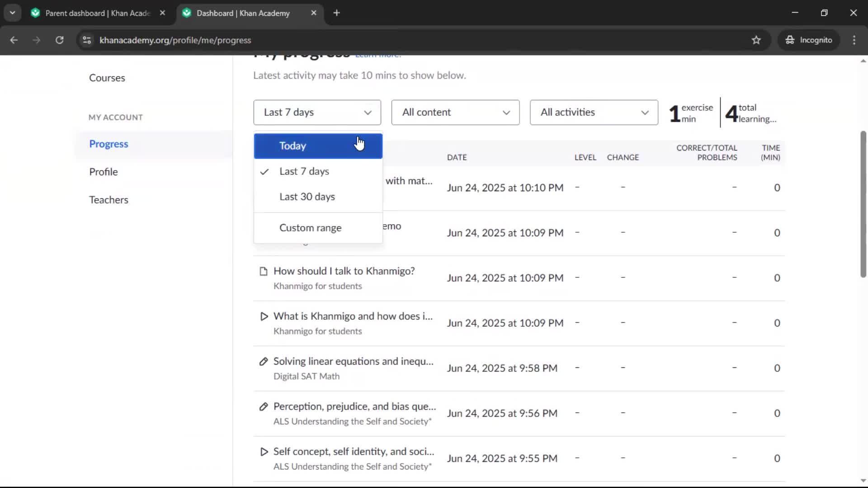
Task: Click date Jun 24, 2025 at 9:55 PM
Action: click(502, 459)
